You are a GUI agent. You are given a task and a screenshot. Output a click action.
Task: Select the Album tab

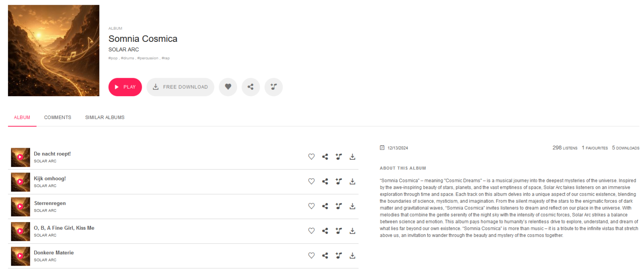(22, 117)
